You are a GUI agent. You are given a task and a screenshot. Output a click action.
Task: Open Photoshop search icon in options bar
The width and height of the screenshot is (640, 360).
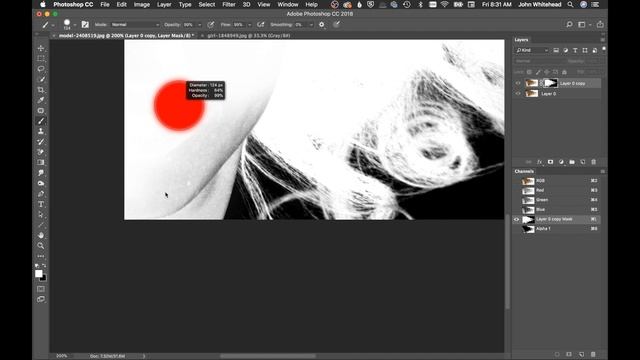tap(569, 24)
